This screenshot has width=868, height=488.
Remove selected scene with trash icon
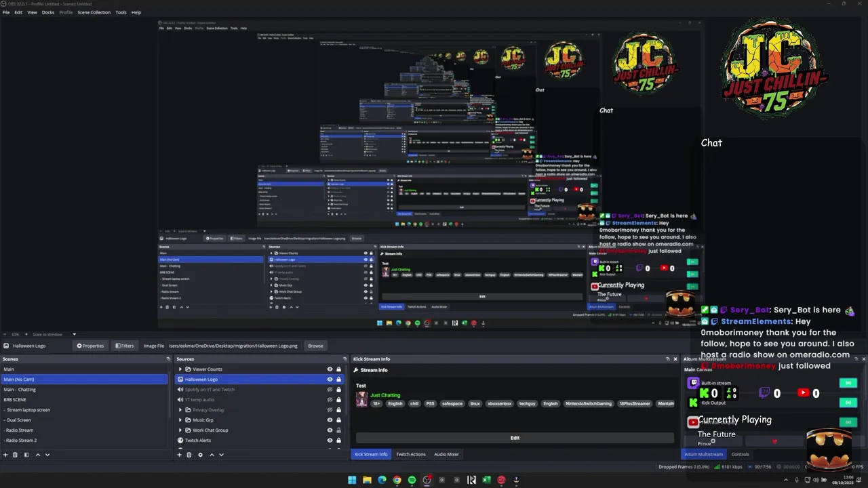(15, 455)
